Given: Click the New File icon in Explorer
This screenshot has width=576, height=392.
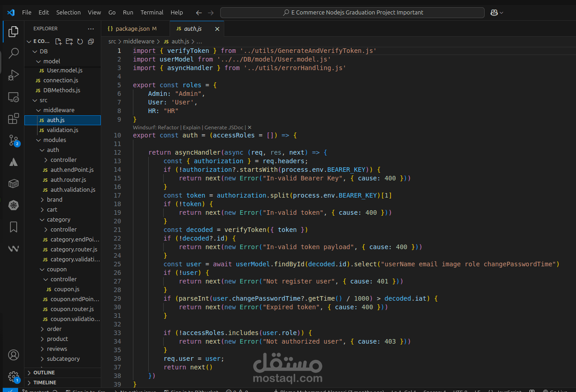Looking at the screenshot, I should coord(58,42).
